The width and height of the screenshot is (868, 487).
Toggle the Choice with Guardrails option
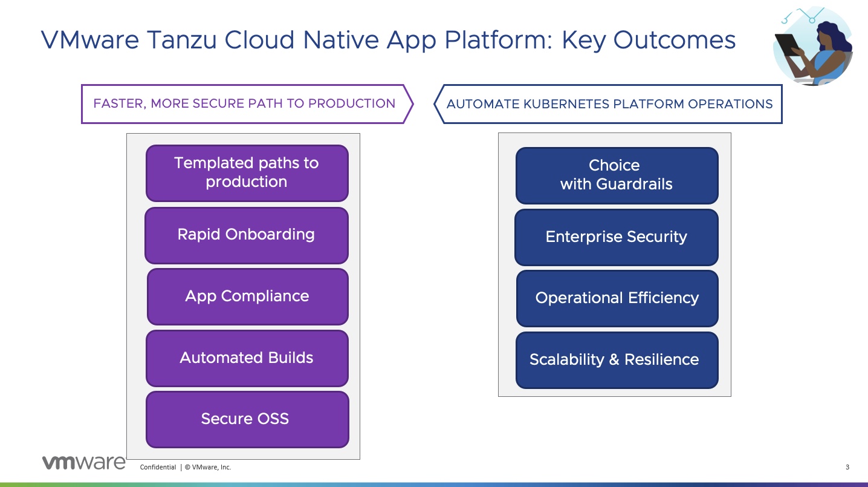[616, 175]
